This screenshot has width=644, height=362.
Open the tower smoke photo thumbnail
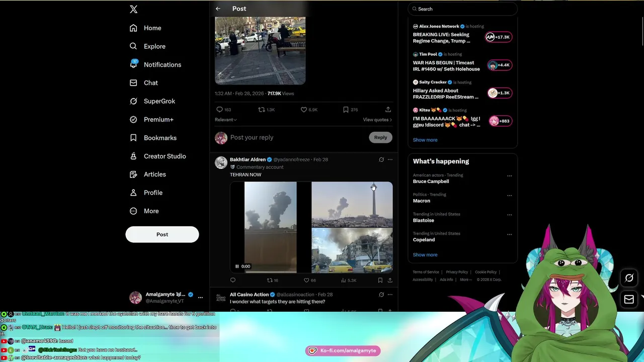coord(352,204)
